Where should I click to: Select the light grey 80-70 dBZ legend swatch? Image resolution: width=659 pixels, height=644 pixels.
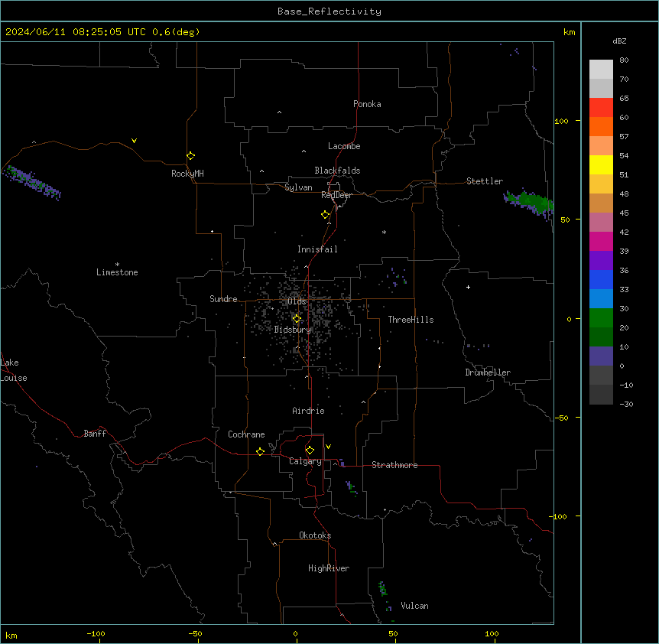tap(601, 70)
